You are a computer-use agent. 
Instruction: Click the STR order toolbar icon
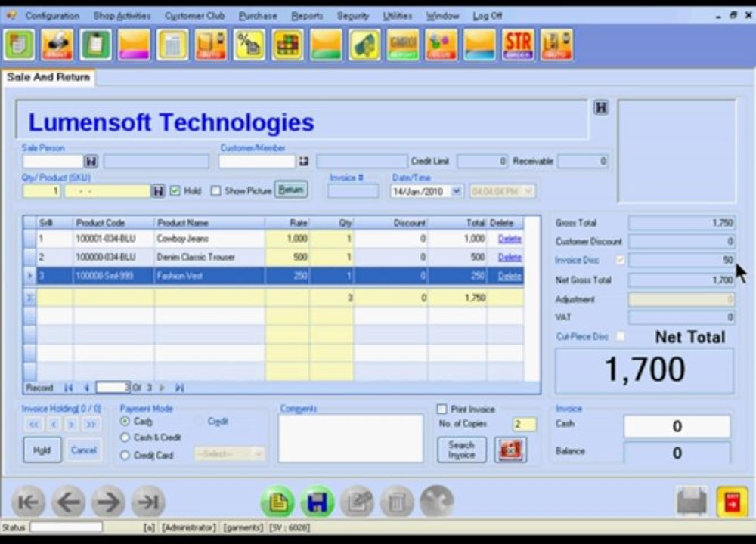click(518, 45)
